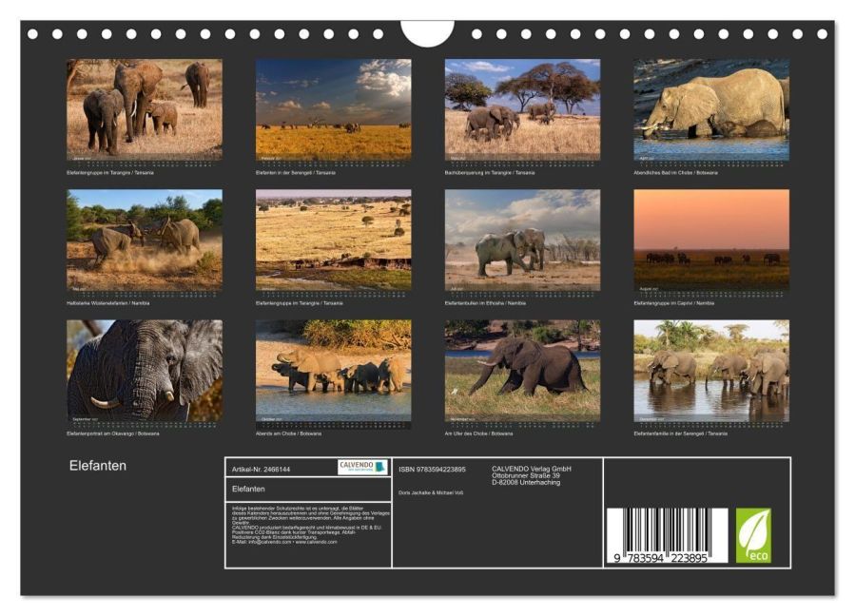Viewport: 855px width, 616px height.
Task: Click the caption "Bachüberquerung im Tarangire / Tansania"
Action: click(490, 173)
